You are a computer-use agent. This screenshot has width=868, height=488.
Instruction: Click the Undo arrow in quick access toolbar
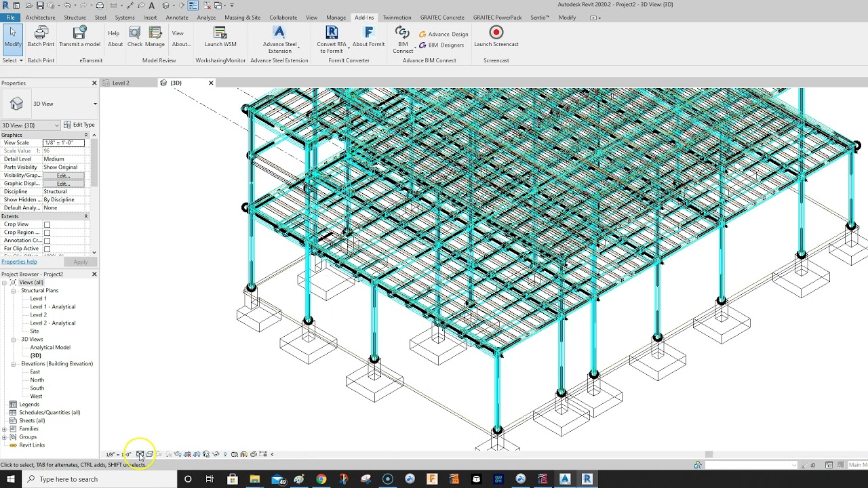coord(67,5)
